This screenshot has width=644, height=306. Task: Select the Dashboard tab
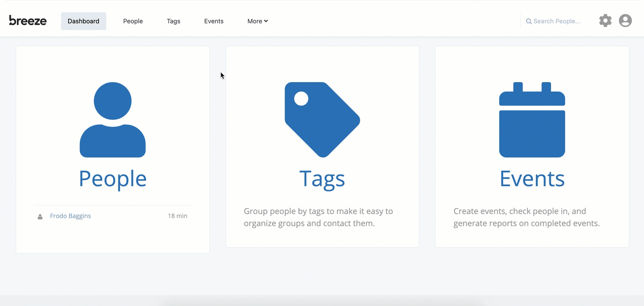click(83, 21)
